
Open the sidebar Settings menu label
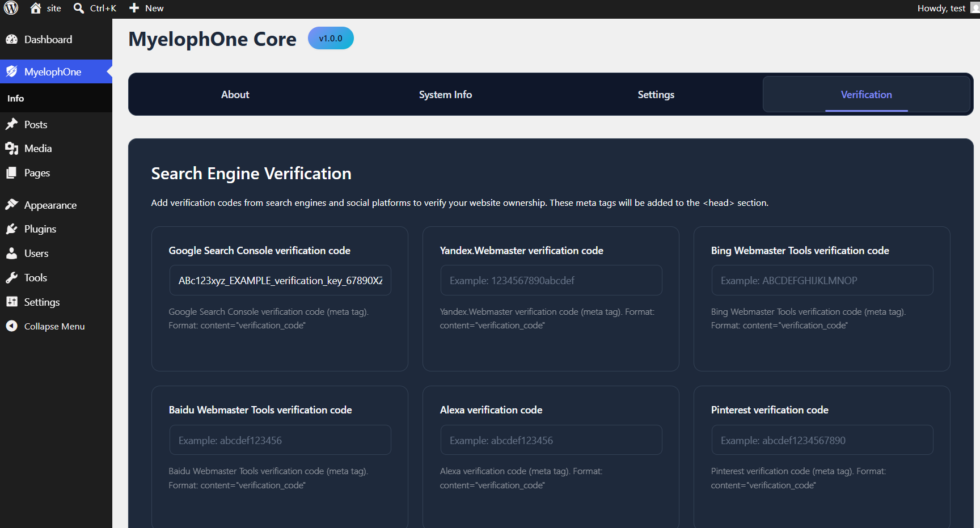point(42,302)
